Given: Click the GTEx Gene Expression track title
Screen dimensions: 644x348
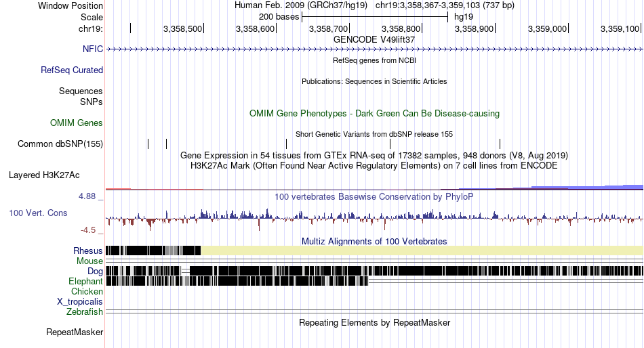Looking at the screenshot, I should click(374, 156).
